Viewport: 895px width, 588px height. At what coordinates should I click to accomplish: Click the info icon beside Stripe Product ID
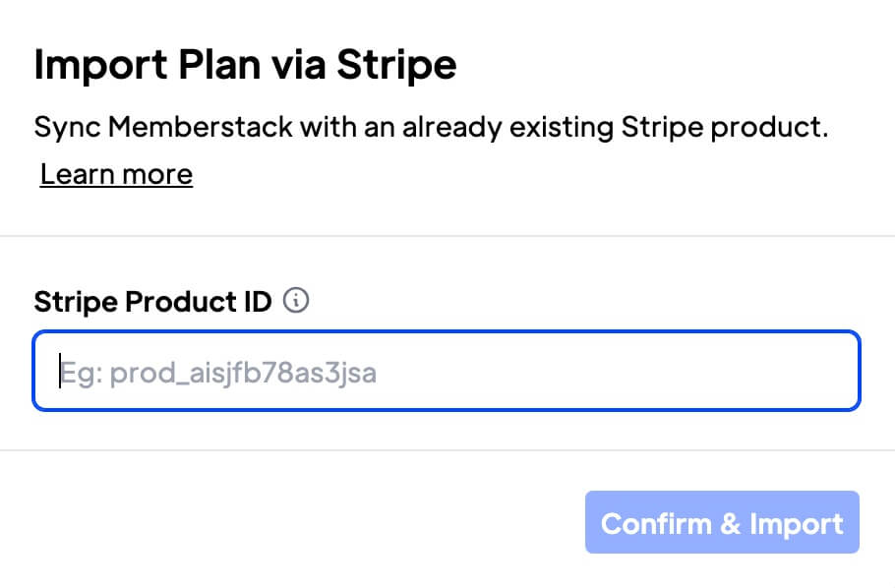296,300
